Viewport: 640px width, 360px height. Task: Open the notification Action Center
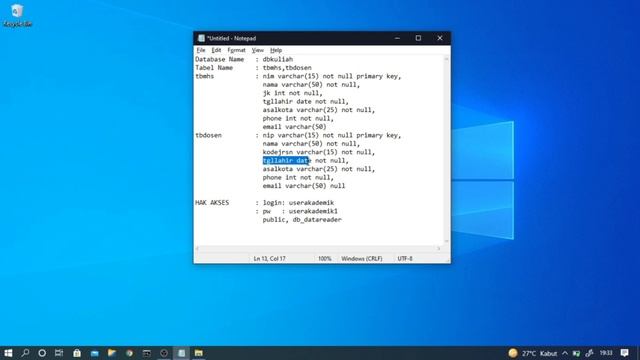(x=624, y=353)
